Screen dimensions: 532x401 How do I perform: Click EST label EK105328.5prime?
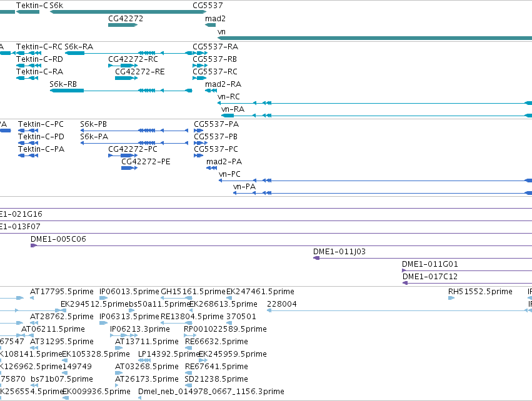96,355
